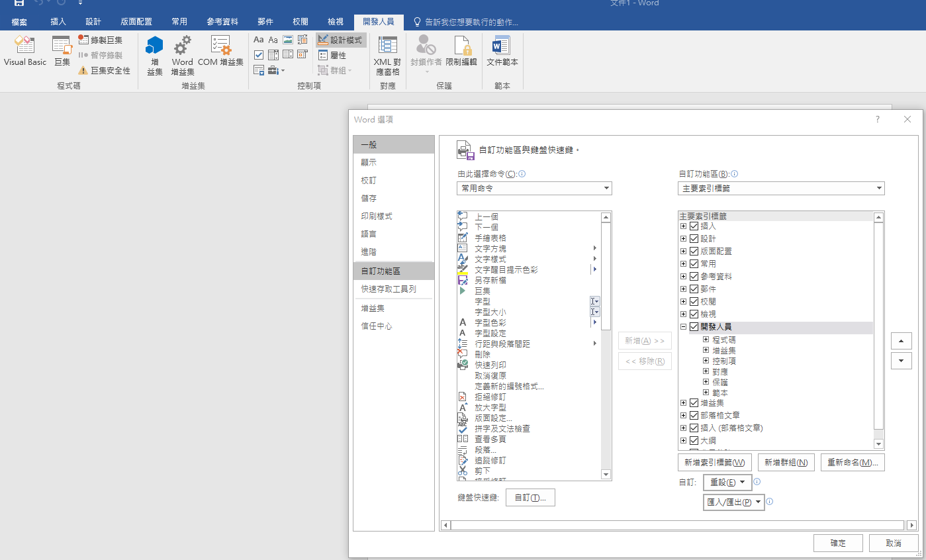Viewport: 926px width, 560px height.
Task: Click the 新增群組 button
Action: point(786,462)
